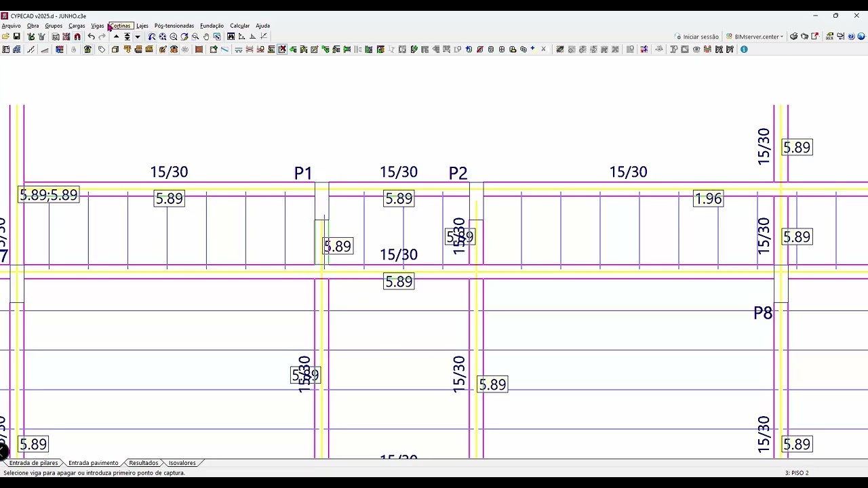Image resolution: width=868 pixels, height=488 pixels.
Task: Click the globe icon at top right
Action: 861,37
